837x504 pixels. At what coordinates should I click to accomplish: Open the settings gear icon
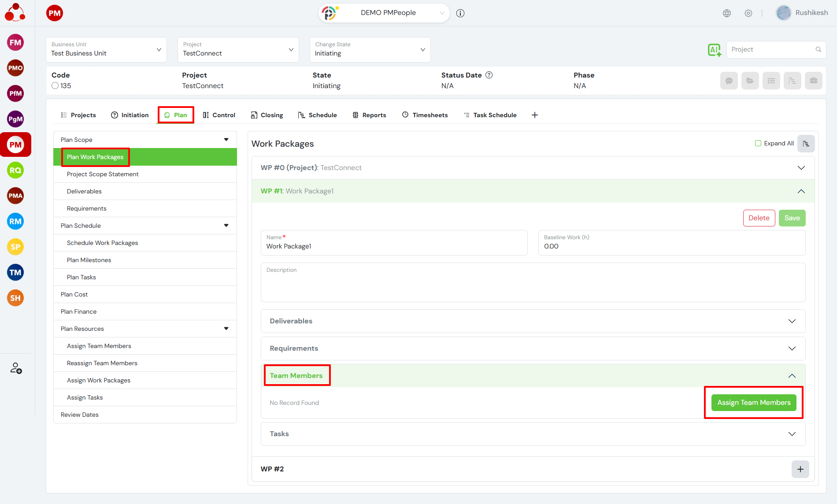point(748,13)
